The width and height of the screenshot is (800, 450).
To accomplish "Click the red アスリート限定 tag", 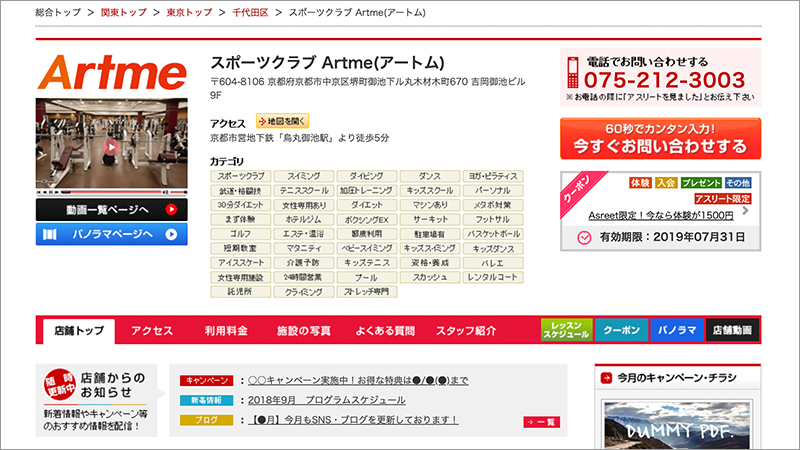I will 722,198.
